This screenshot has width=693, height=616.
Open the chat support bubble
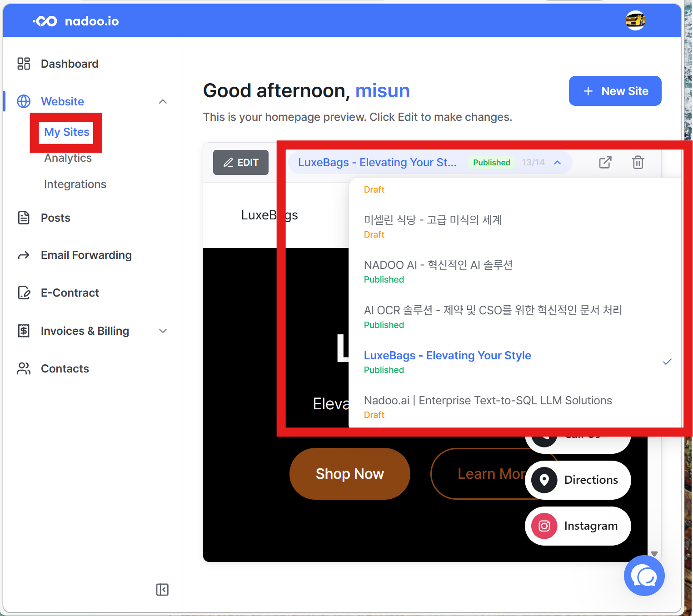pyautogui.click(x=644, y=576)
